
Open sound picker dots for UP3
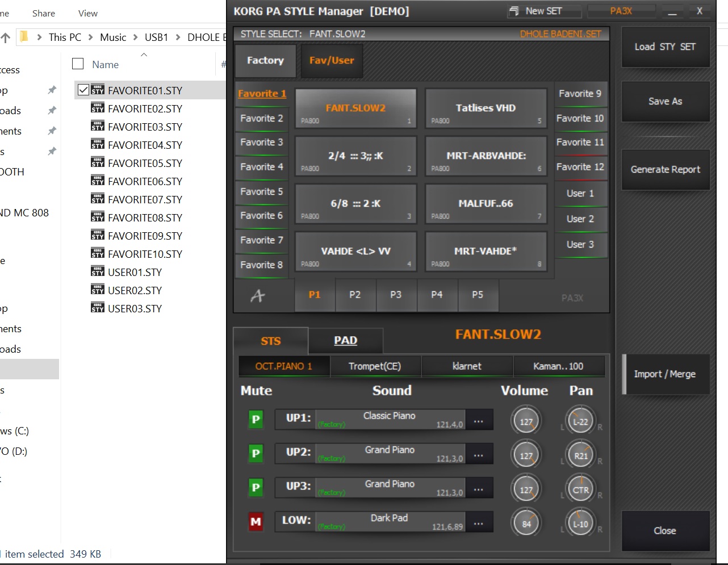point(479,489)
